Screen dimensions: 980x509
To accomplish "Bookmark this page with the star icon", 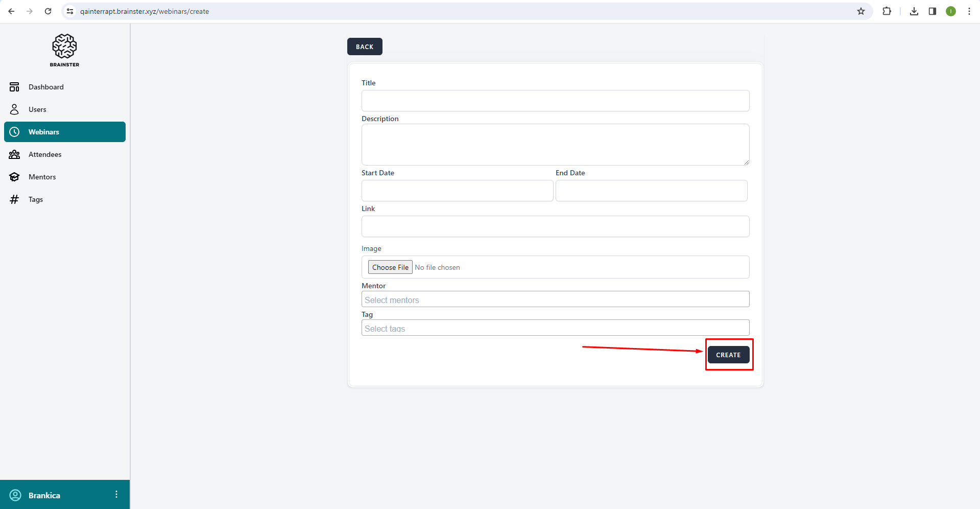I will 861,11.
